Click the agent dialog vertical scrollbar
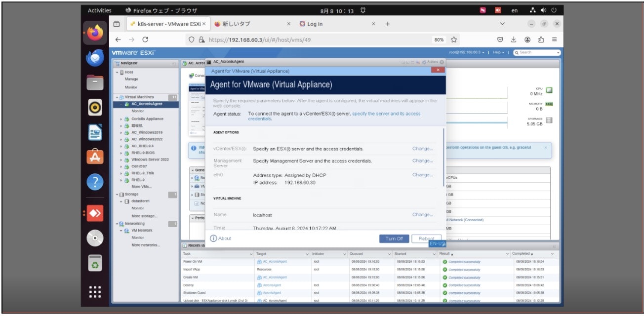The image size is (644, 316). 443,157
